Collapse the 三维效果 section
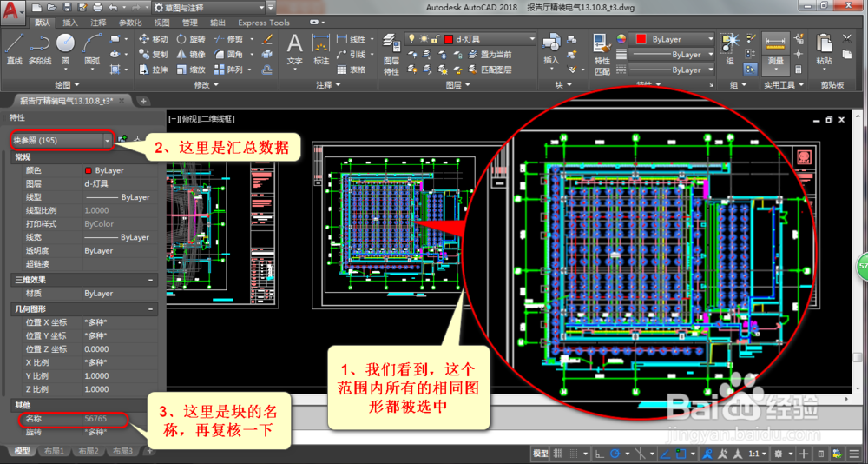Viewport: 868px width, 464px height. point(150,281)
